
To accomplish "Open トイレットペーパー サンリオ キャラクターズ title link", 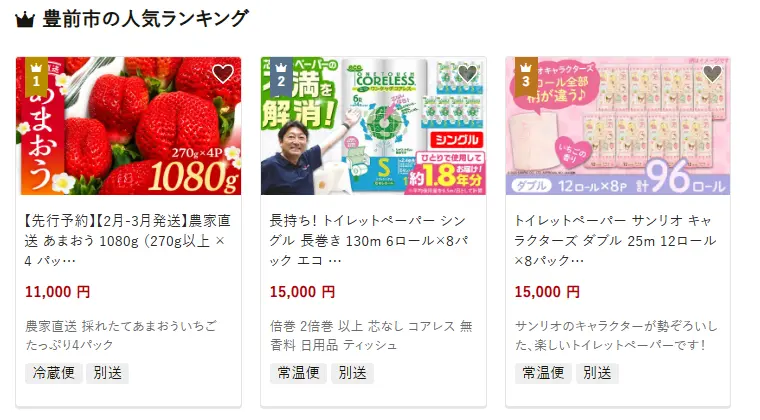I will click(x=615, y=241).
